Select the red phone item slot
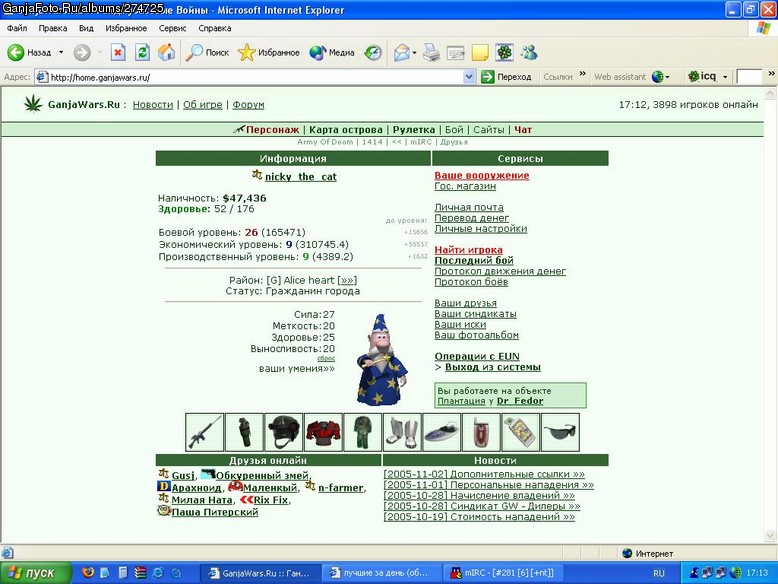Viewport: 778px width, 584px height. click(481, 432)
